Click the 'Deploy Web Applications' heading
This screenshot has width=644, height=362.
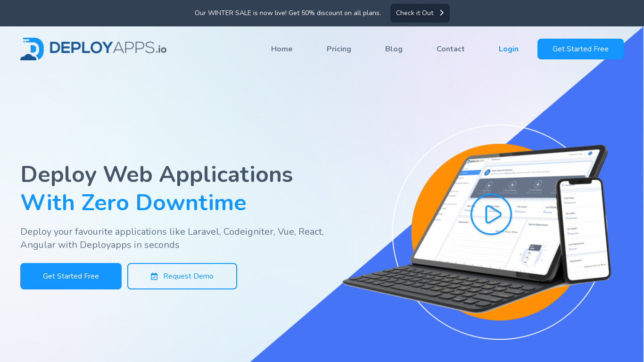(x=157, y=174)
